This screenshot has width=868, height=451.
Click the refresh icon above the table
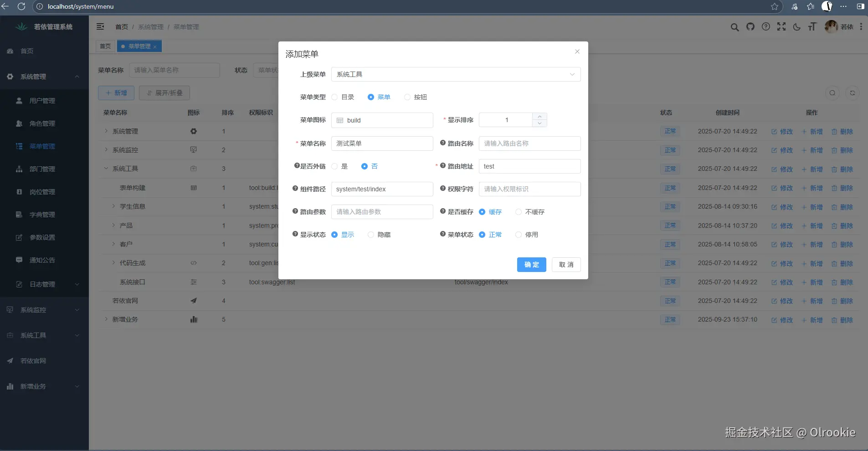click(x=853, y=93)
